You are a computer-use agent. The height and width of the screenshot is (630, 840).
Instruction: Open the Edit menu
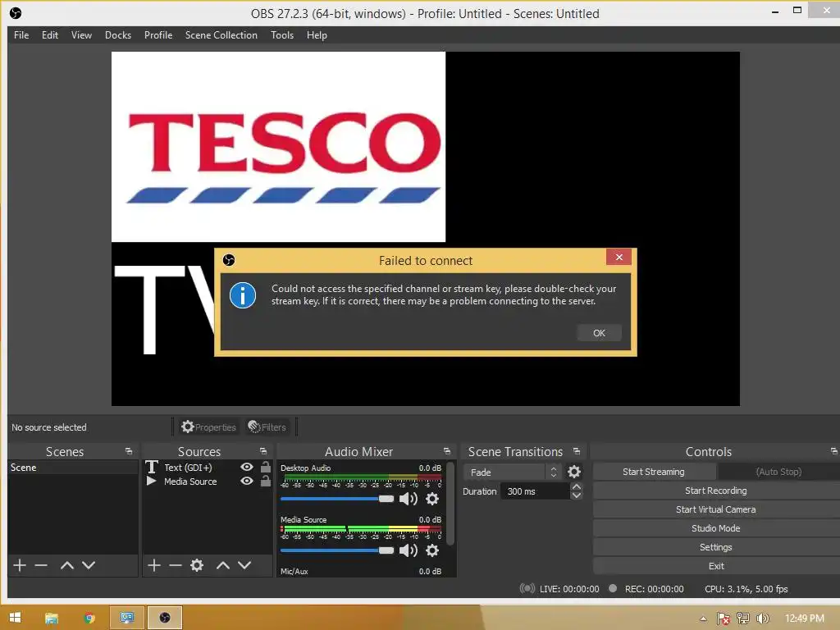tap(50, 34)
